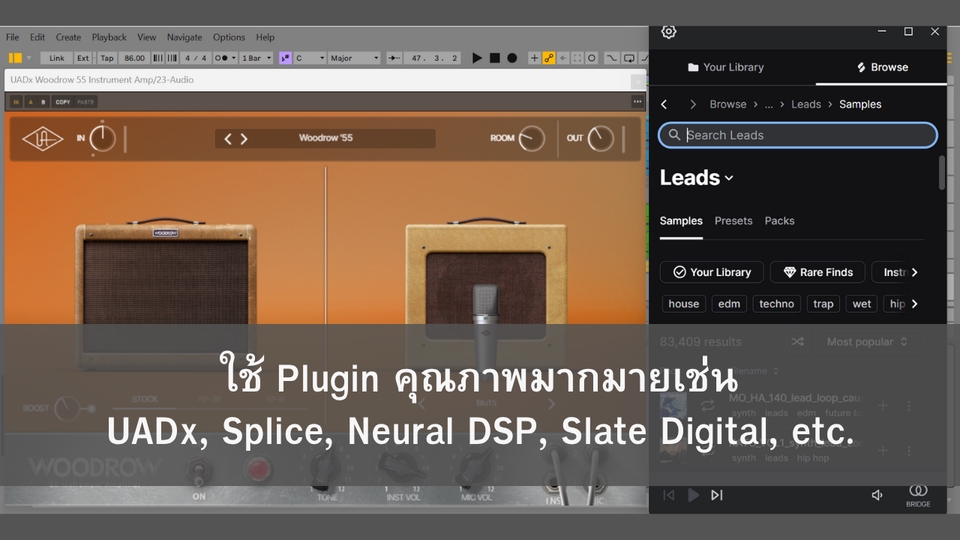Select the techno tag
The image size is (960, 540).
(x=776, y=304)
